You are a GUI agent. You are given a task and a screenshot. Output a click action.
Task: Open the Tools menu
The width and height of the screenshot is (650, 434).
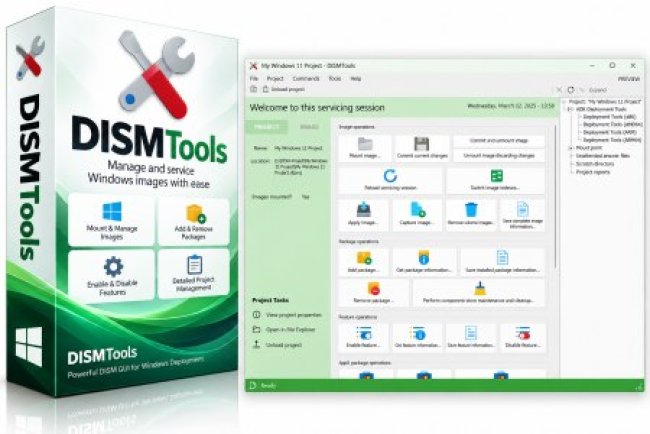pos(335,78)
